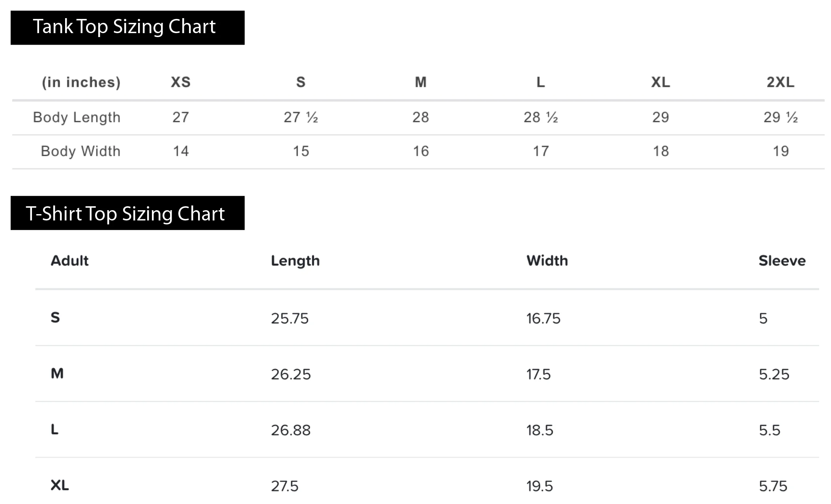Image resolution: width=831 pixels, height=504 pixels.
Task: Click the 5.25 sleeve value
Action: coord(774,374)
